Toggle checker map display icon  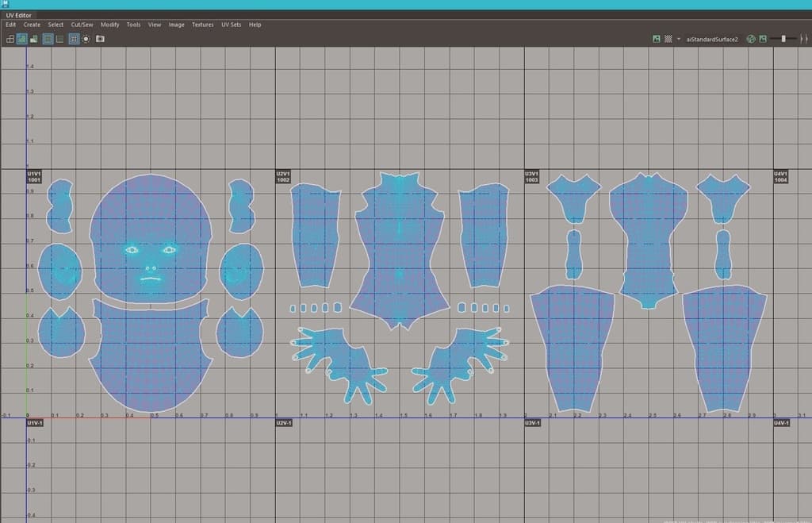click(x=668, y=39)
